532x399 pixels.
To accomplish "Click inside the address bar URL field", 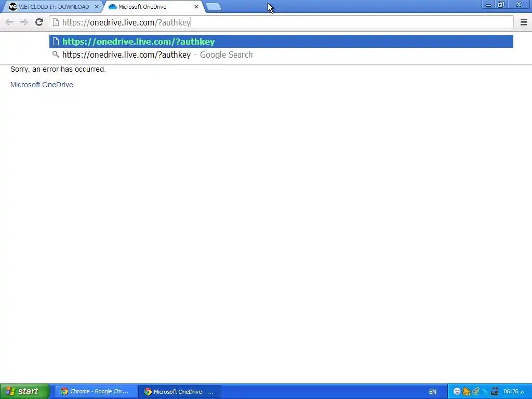I will [281, 22].
